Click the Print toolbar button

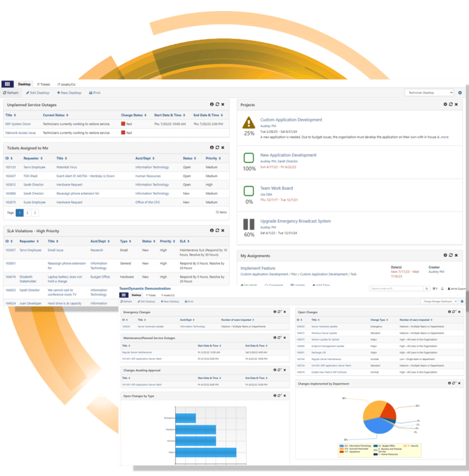pos(95,93)
